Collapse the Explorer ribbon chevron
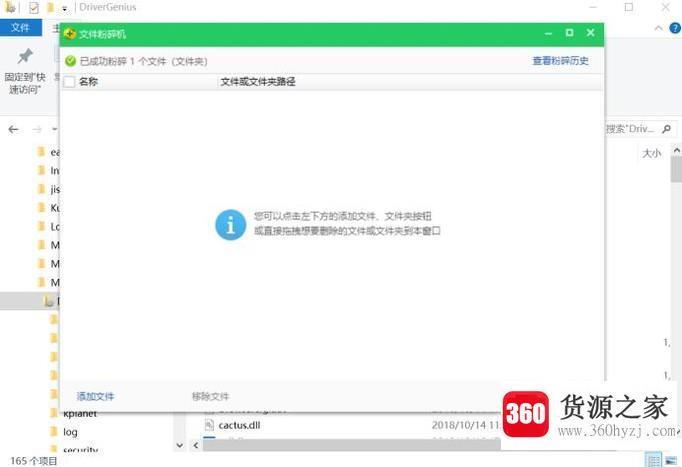This screenshot has width=682, height=467. (658, 29)
